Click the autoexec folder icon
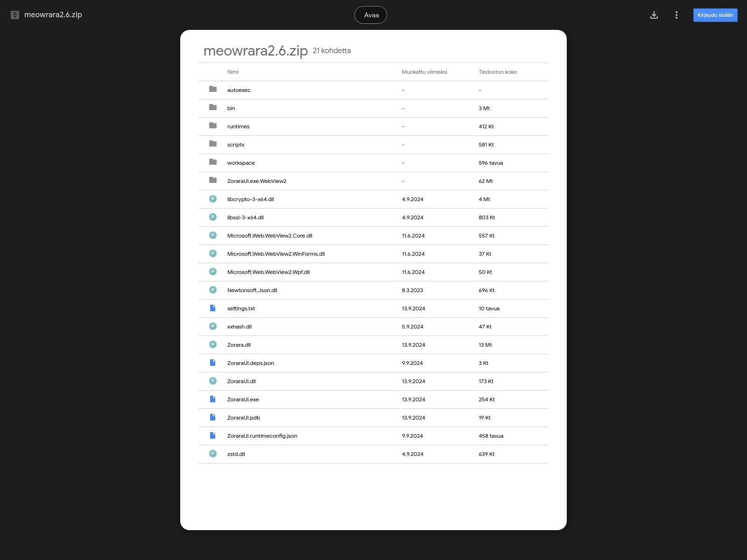Screen dimensions: 747x560 (x=213, y=89)
